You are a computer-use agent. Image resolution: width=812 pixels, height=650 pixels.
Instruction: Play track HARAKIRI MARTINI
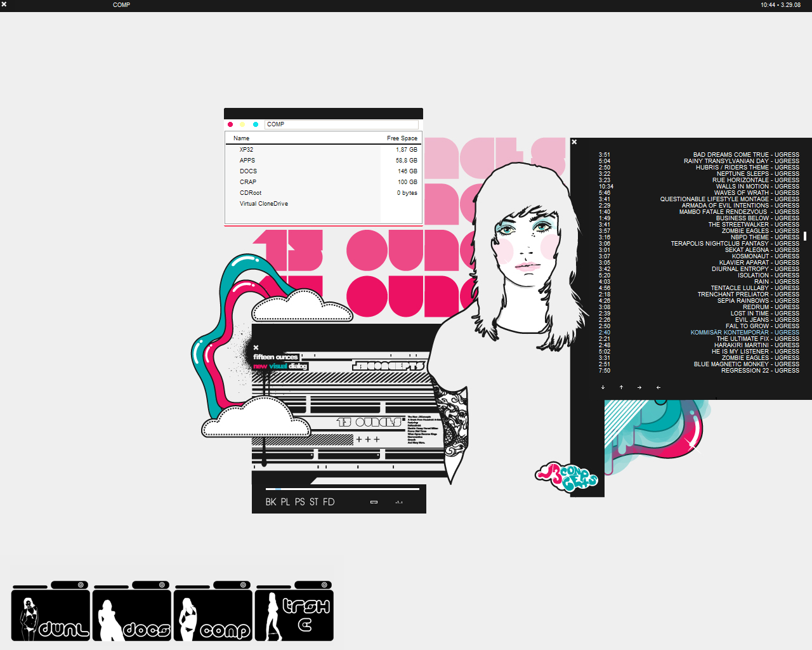tap(757, 345)
